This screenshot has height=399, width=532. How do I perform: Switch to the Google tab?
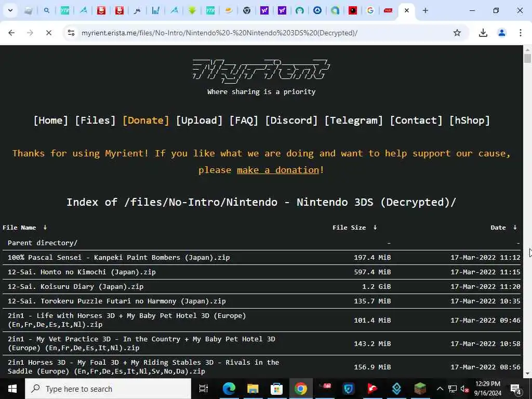(370, 10)
